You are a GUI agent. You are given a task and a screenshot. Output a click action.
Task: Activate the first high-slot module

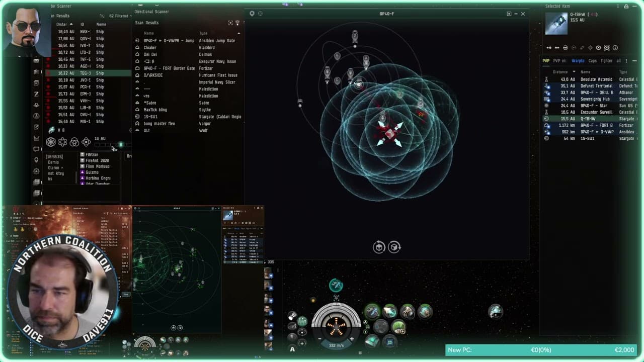click(x=372, y=312)
